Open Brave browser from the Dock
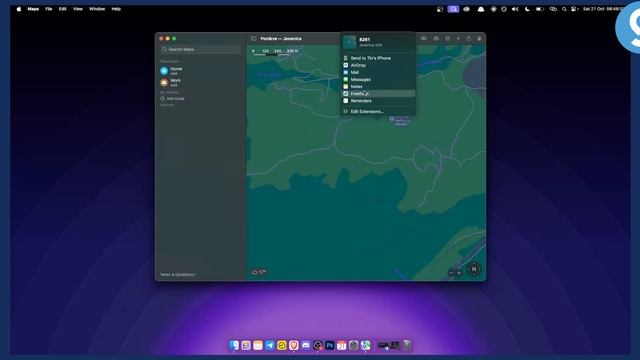640x360 pixels. click(293, 345)
